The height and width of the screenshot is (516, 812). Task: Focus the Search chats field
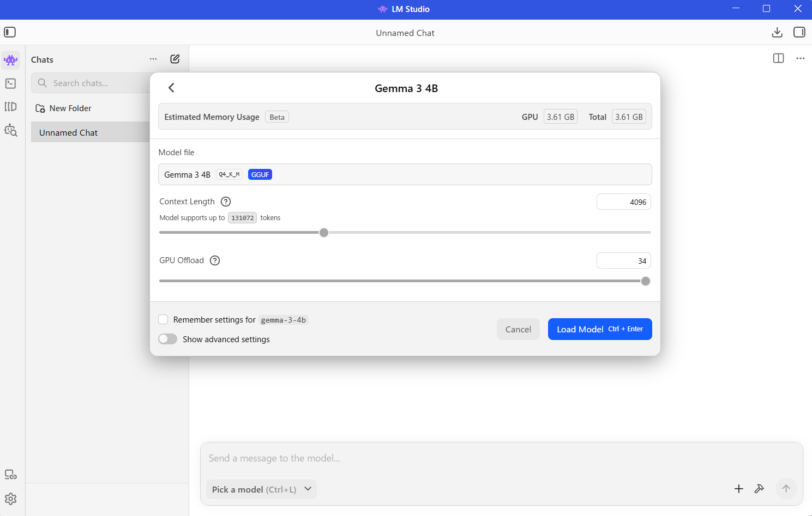click(x=91, y=83)
